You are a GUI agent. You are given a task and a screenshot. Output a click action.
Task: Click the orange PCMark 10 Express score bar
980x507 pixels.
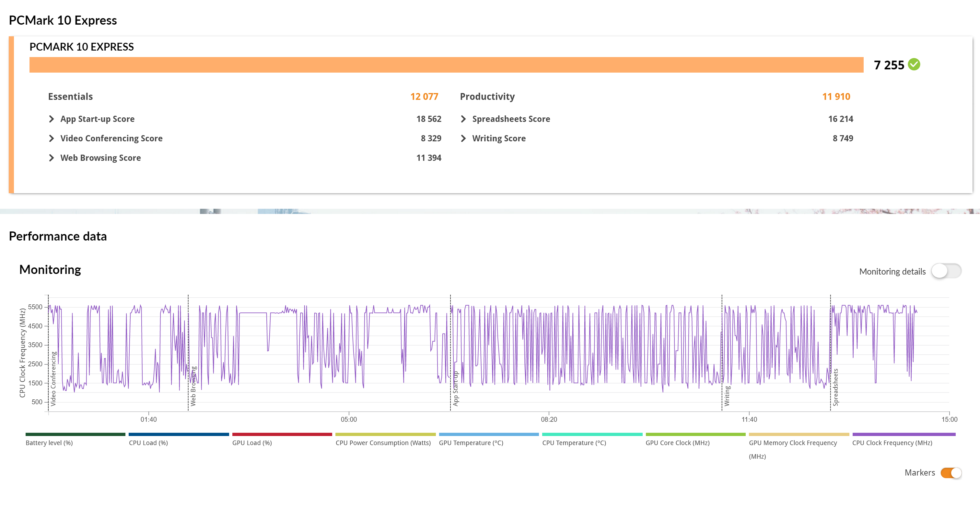tap(446, 65)
